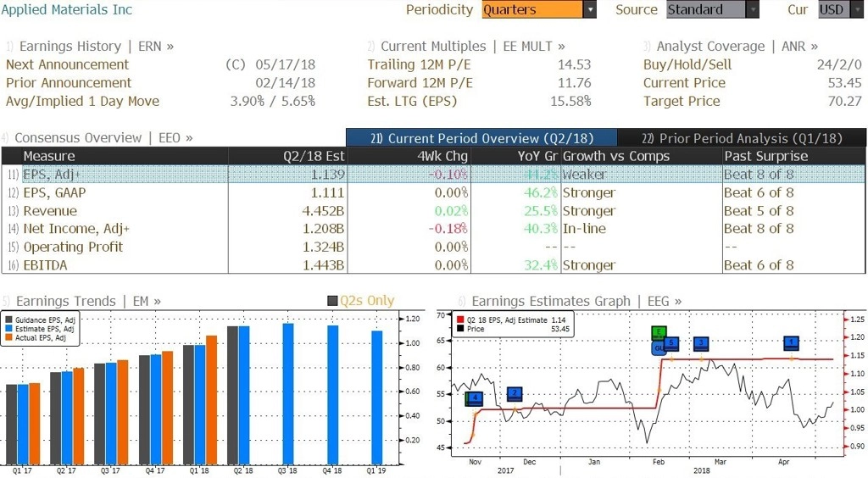Open the Periodicity dropdown arrow

click(590, 9)
